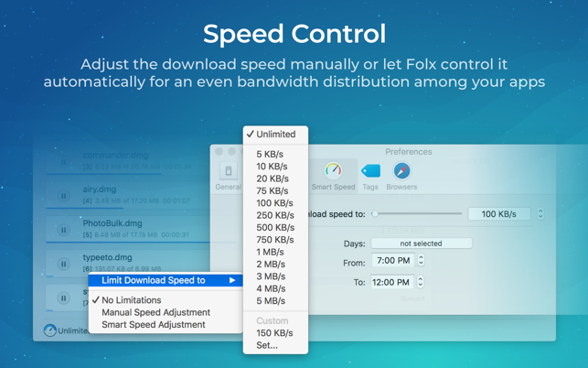Click the Unlimited status bar label
Image resolution: width=588 pixels, height=368 pixels.
pyautogui.click(x=73, y=330)
